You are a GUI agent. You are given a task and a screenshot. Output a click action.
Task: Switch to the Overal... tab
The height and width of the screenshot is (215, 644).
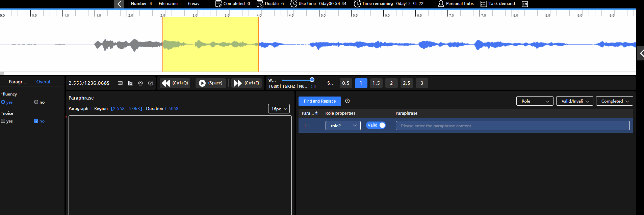tap(45, 82)
